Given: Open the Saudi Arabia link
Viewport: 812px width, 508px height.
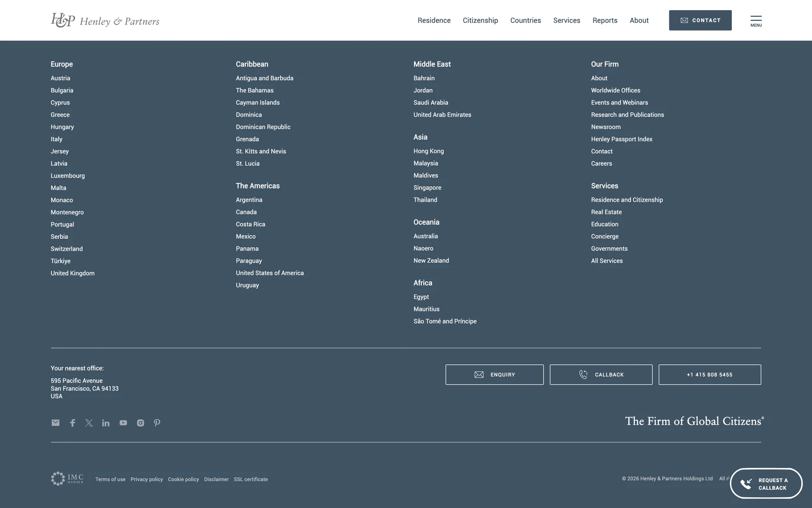Looking at the screenshot, I should tap(431, 103).
